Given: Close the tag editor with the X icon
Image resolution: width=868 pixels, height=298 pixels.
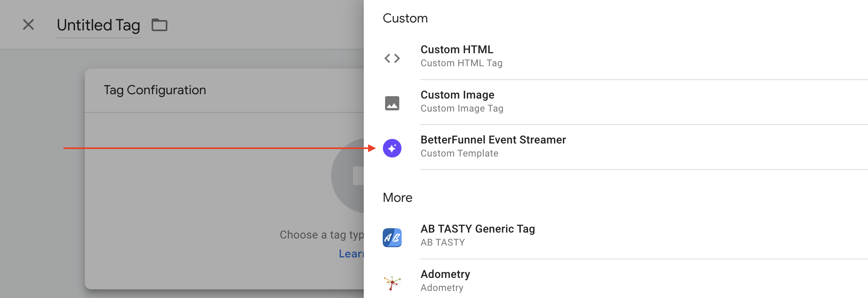Looking at the screenshot, I should click(x=28, y=25).
